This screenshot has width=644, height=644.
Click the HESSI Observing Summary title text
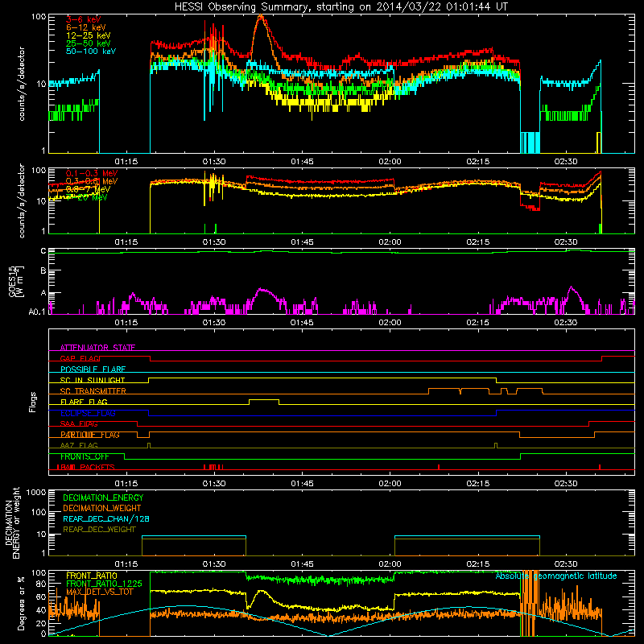341,7
